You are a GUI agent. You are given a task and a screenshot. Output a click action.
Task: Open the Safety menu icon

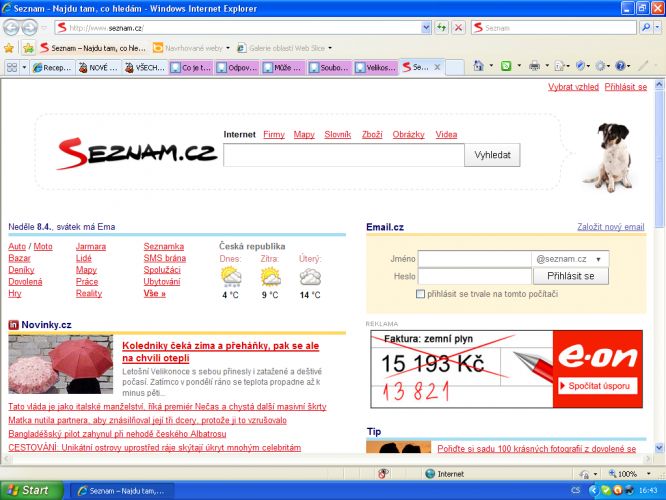click(x=580, y=66)
